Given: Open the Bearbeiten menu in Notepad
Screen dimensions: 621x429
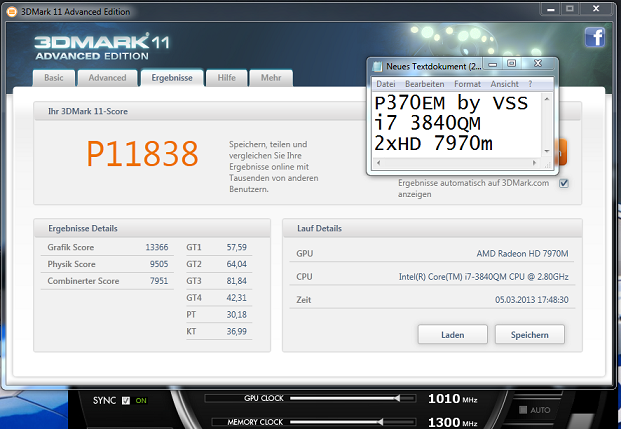Looking at the screenshot, I should [x=425, y=84].
